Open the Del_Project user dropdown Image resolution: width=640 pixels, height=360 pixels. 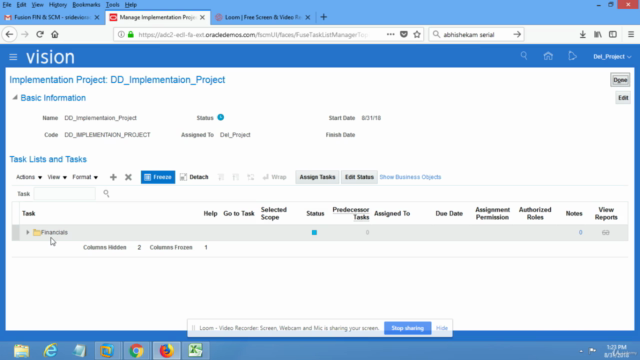(612, 57)
